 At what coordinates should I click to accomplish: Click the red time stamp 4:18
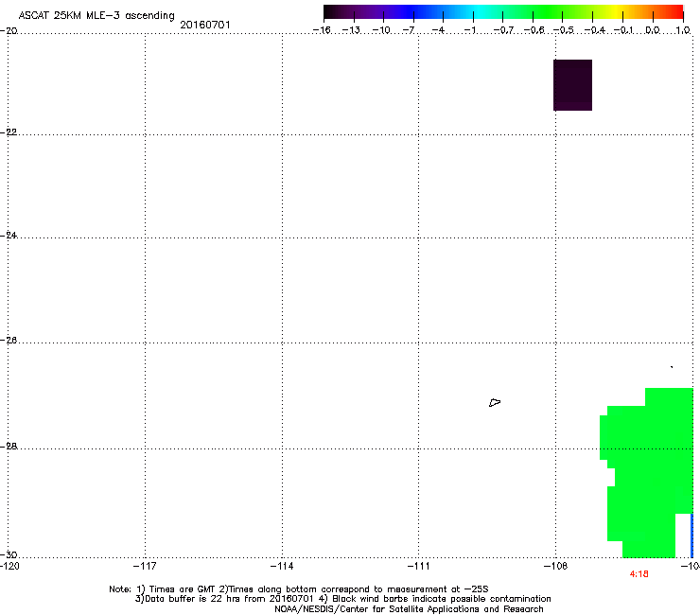(639, 574)
